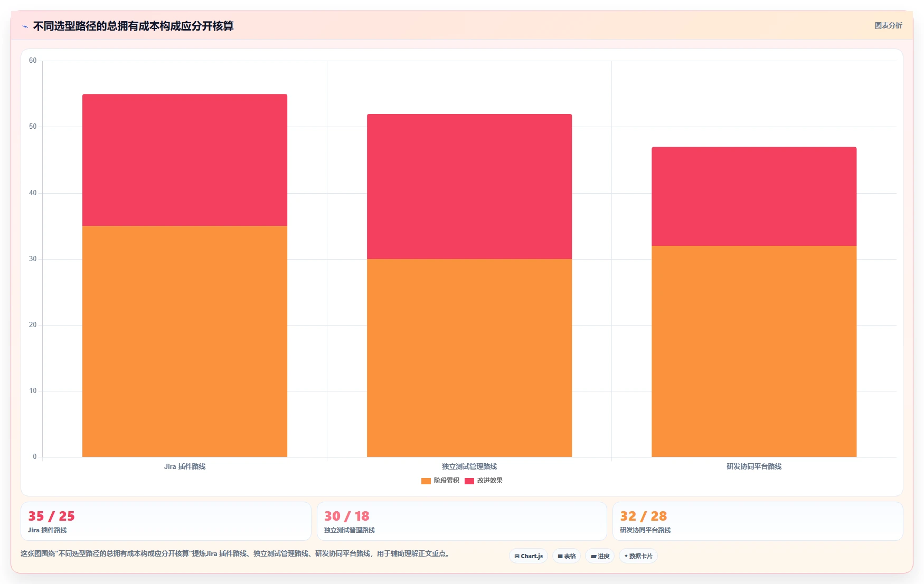Click the 独立测试管理路线 orange bar segment
The image size is (924, 584).
[469, 358]
